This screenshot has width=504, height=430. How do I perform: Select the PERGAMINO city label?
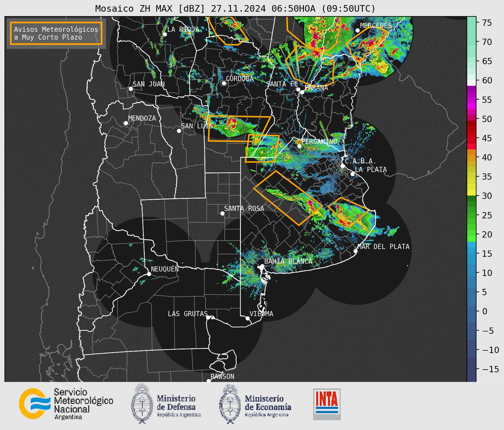click(x=319, y=141)
